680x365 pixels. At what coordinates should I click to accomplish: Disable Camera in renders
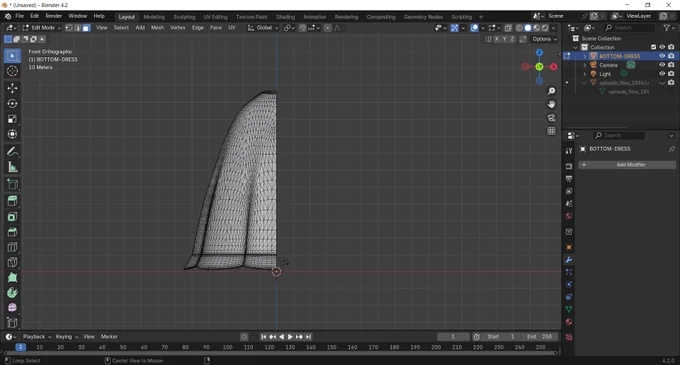671,65
